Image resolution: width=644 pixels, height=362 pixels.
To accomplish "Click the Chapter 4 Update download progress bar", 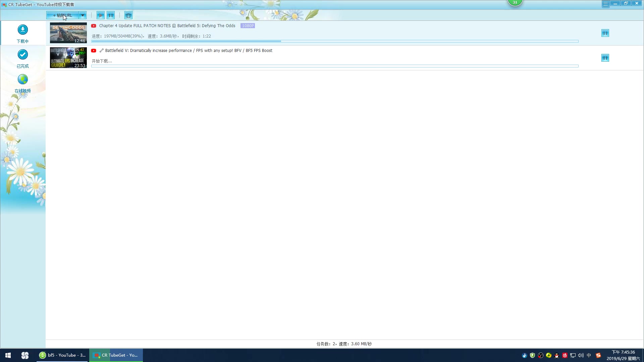I will point(335,41).
